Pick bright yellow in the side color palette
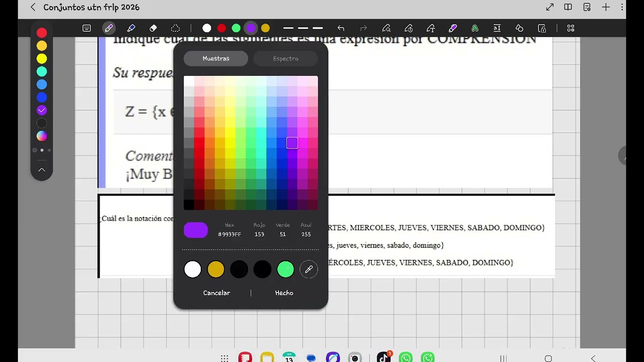644x362 pixels. click(42, 59)
